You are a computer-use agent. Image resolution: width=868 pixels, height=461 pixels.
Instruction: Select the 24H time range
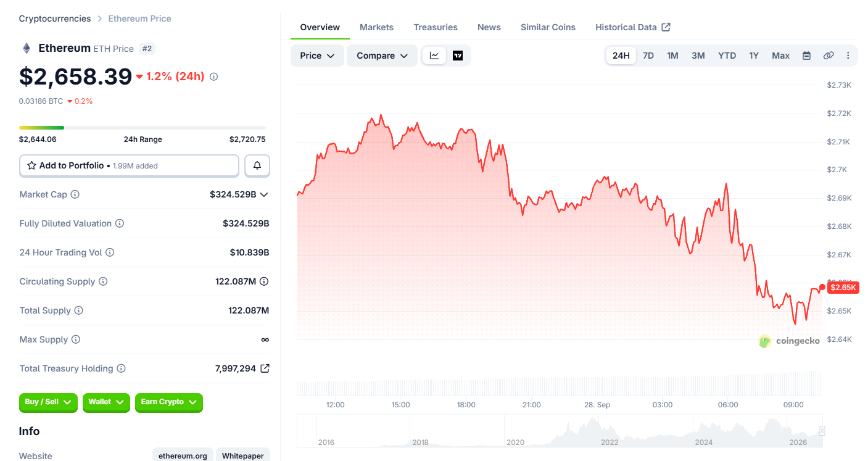[x=621, y=56]
